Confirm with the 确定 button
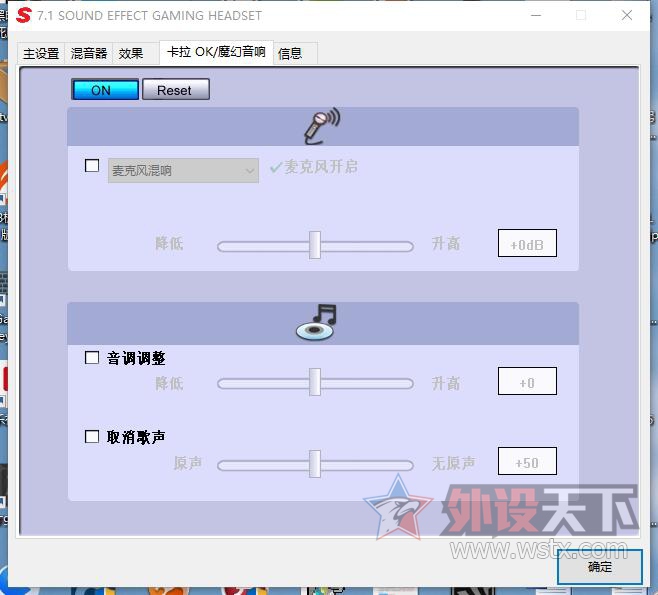 (600, 566)
